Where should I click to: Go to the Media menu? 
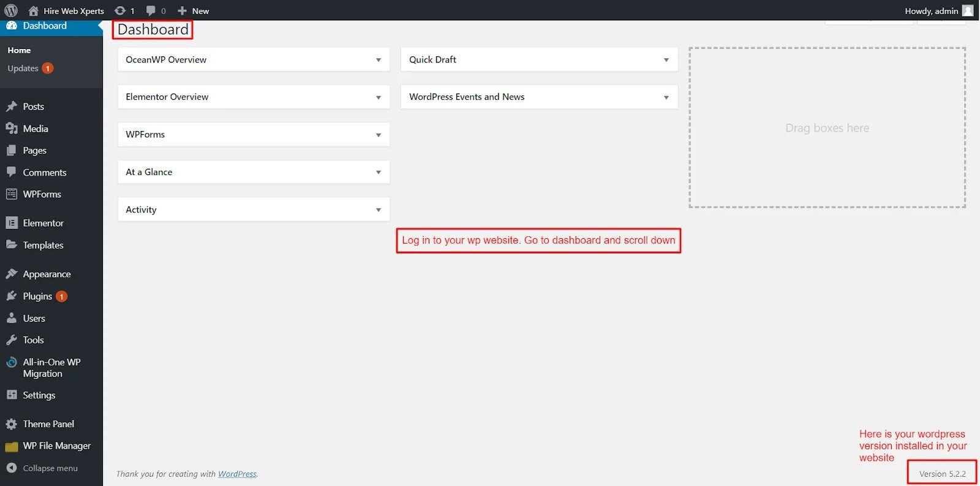click(x=36, y=129)
